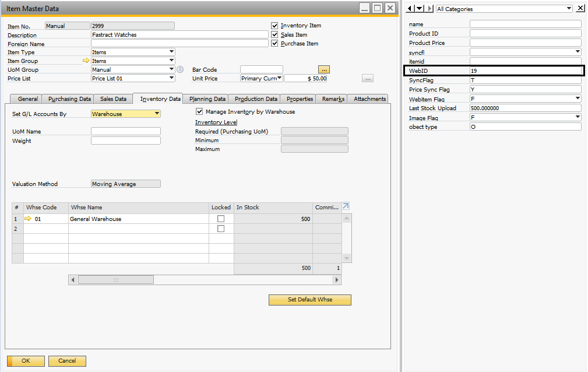588x372 pixels.
Task: Uncheck the Inventory Item checkbox
Action: pos(274,26)
